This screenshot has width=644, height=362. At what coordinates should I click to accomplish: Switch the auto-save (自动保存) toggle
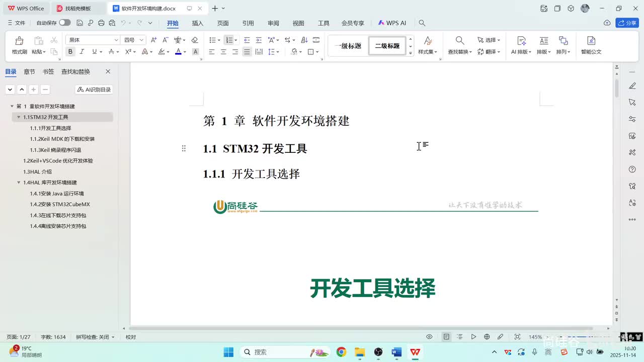tap(65, 23)
